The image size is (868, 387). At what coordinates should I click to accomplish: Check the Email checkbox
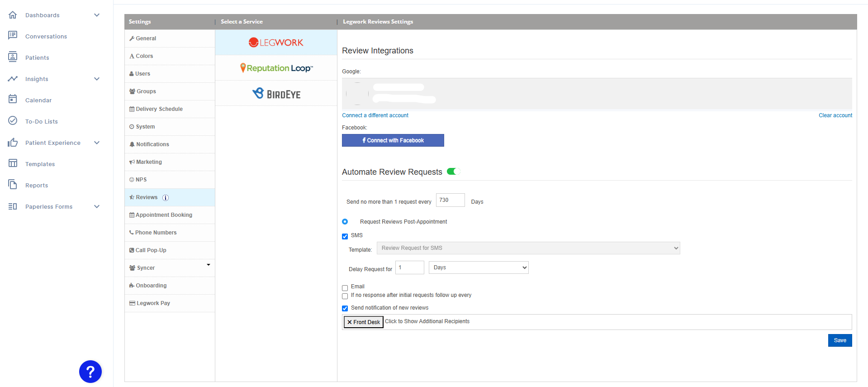[x=345, y=288]
